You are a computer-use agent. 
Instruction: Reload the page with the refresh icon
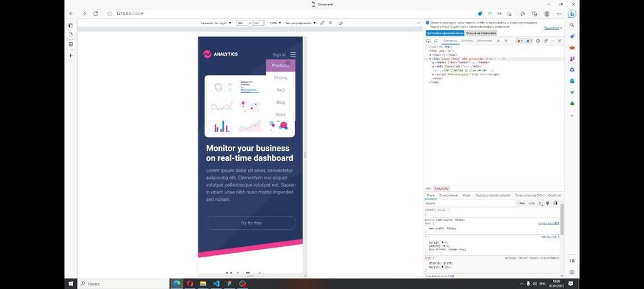coord(96,14)
